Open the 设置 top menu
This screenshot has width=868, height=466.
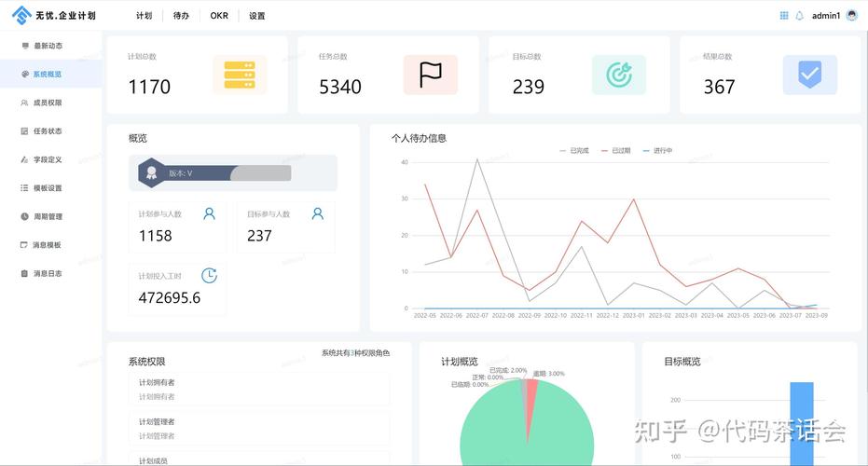pyautogui.click(x=257, y=16)
